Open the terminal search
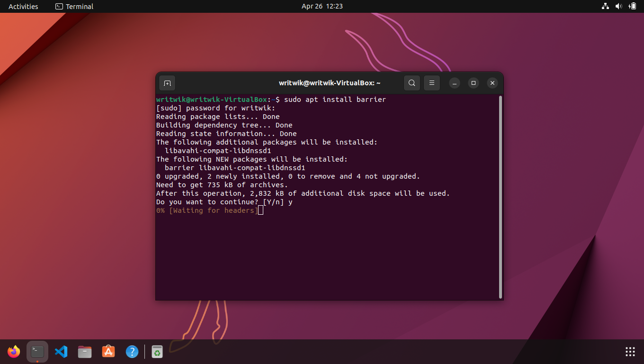Image resolution: width=644 pixels, height=364 pixels. [x=411, y=82]
